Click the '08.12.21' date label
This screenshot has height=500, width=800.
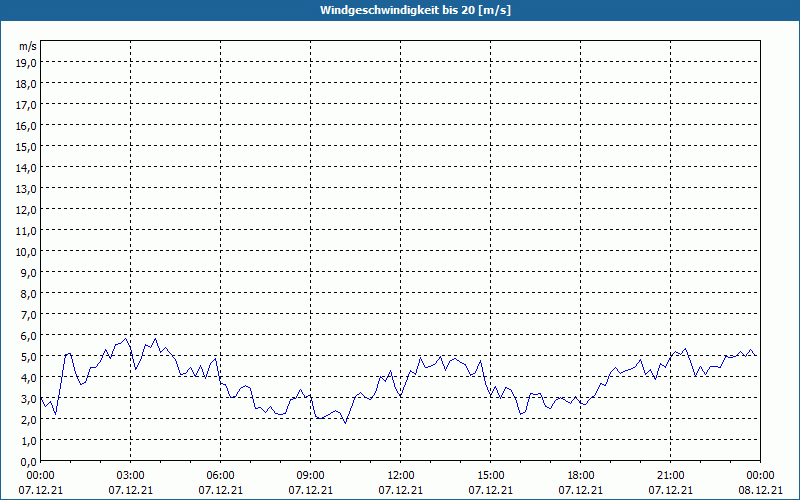coord(760,490)
